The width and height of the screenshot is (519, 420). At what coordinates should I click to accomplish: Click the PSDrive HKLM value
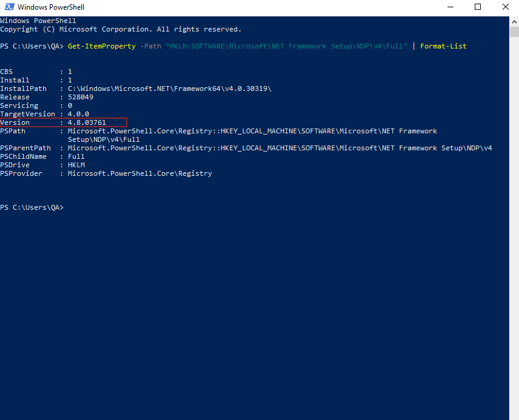76,165
